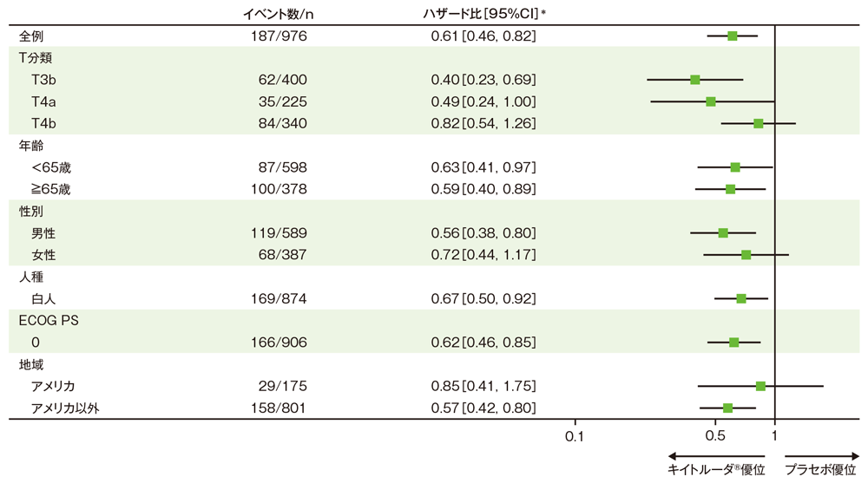Select the T分類 category label
This screenshot has width=868, height=483.
tap(37, 58)
